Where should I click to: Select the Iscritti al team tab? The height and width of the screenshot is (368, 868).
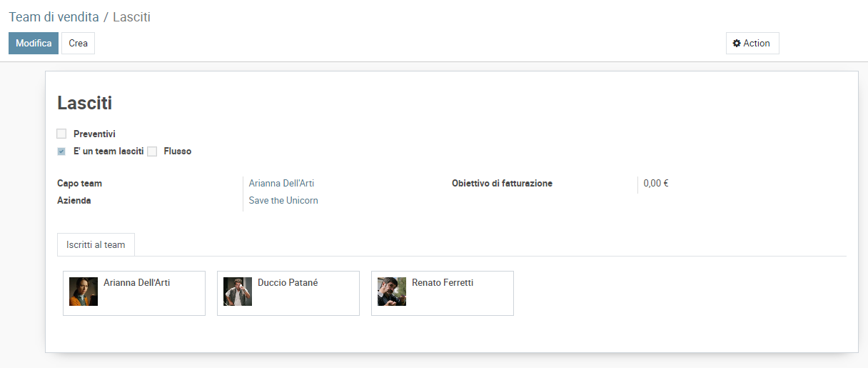96,245
